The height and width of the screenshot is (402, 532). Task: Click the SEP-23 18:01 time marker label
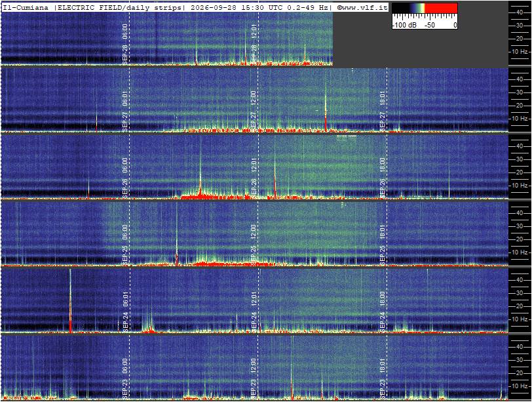pos(383,378)
